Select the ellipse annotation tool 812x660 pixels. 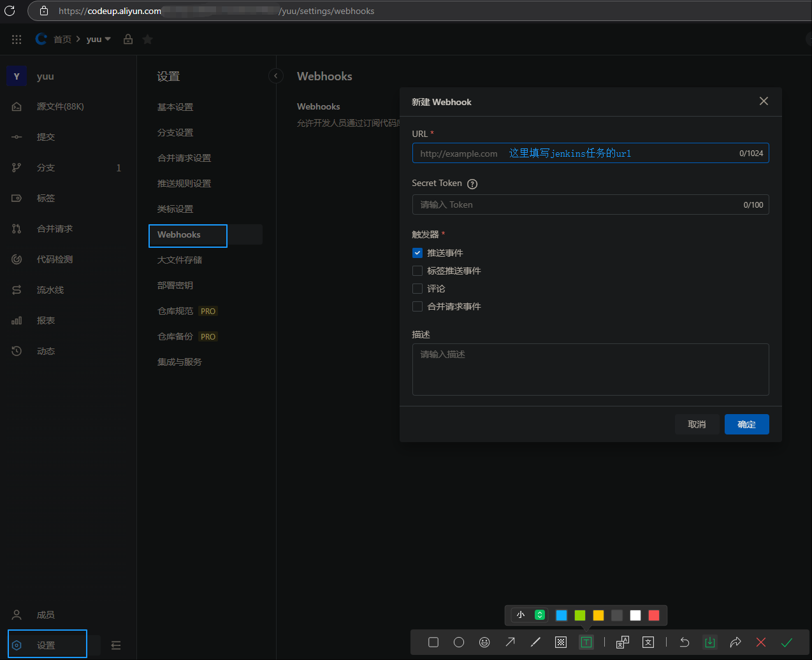pyautogui.click(x=459, y=642)
